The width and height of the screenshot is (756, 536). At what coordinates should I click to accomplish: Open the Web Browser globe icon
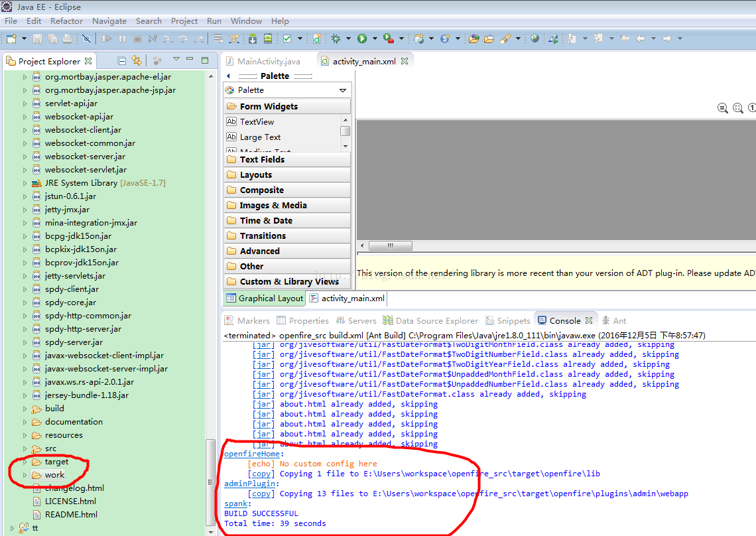(x=535, y=38)
